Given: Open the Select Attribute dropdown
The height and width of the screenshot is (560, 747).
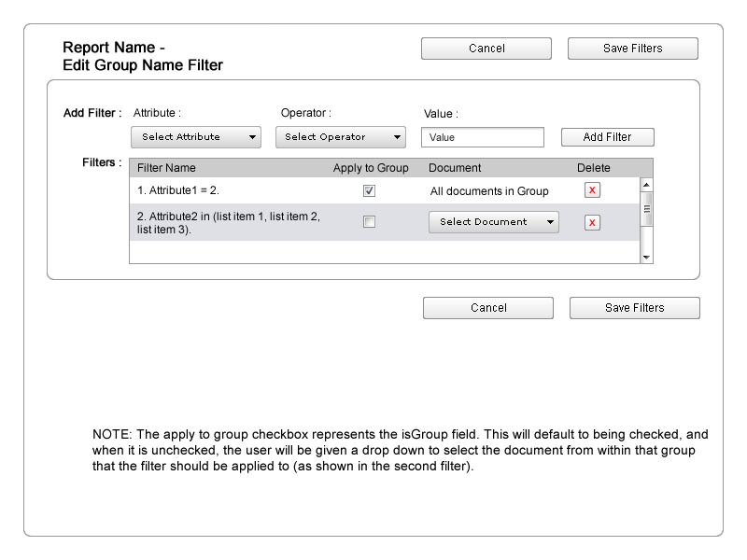Looking at the screenshot, I should (x=196, y=137).
